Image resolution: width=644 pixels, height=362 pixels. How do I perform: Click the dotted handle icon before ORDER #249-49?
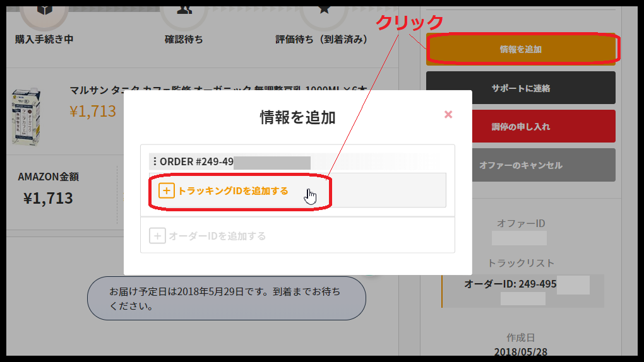pos(155,161)
